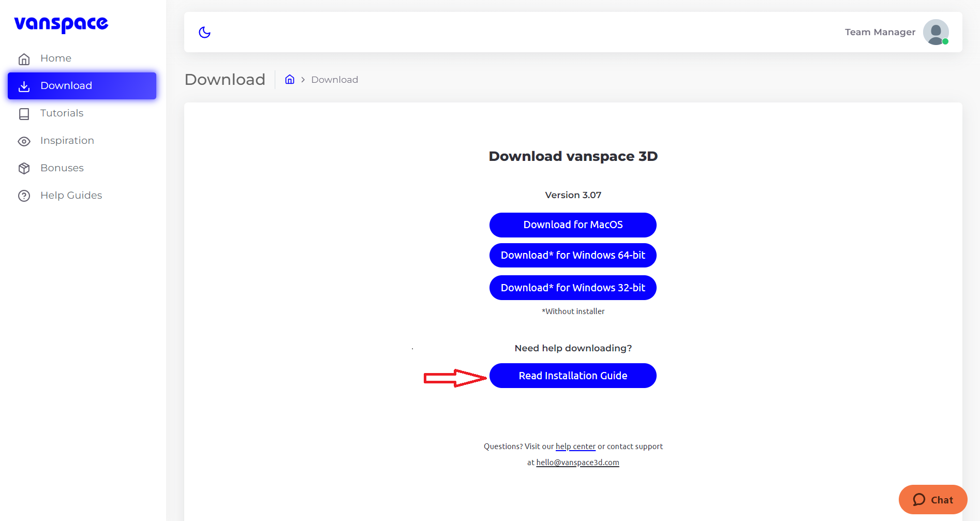Click the Inspiration eye icon
The image size is (980, 521).
pyautogui.click(x=24, y=141)
